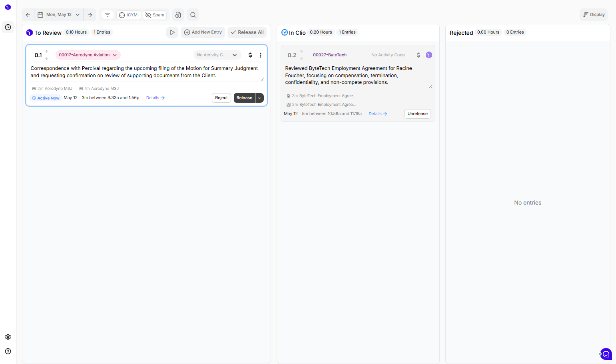616x364 pixels.
Task: Expand the Release button's dropdown arrow
Action: (x=259, y=98)
